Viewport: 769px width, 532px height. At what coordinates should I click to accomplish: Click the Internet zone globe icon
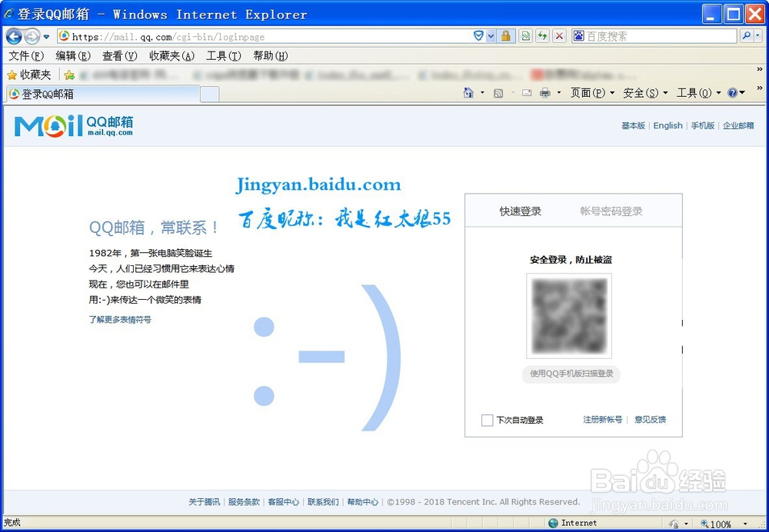[x=553, y=524]
